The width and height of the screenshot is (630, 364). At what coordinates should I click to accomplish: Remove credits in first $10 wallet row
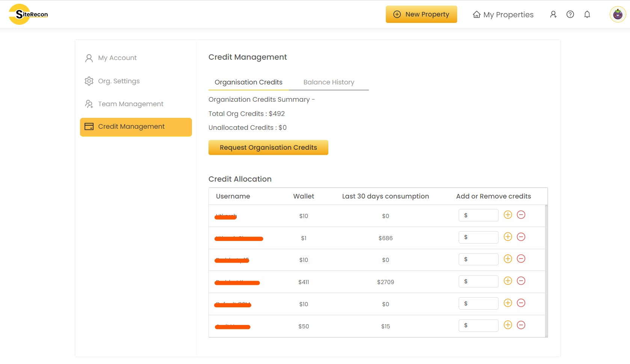(521, 215)
